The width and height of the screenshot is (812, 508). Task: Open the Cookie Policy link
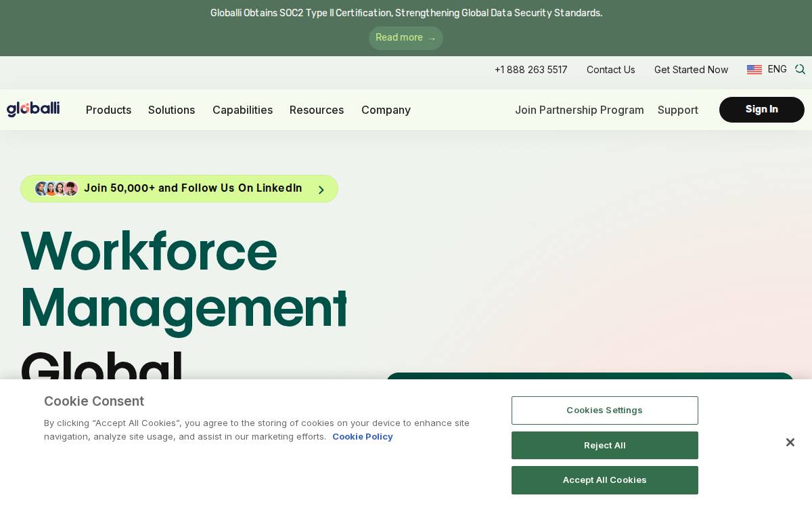pyautogui.click(x=363, y=437)
